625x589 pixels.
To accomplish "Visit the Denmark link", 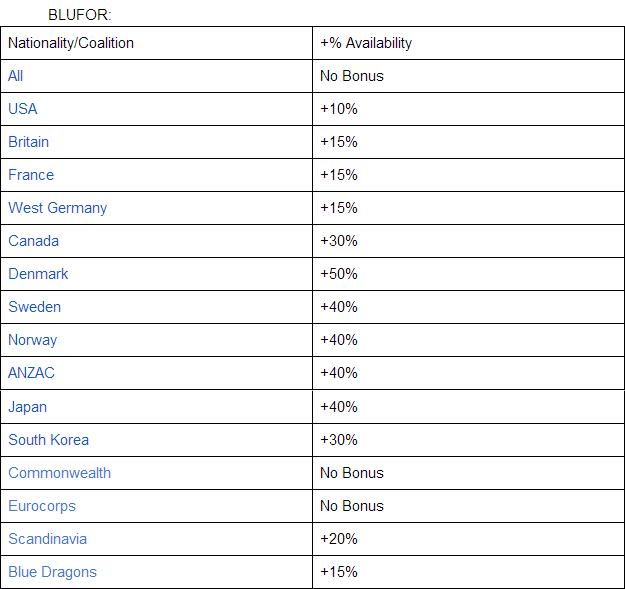I will click(38, 274).
